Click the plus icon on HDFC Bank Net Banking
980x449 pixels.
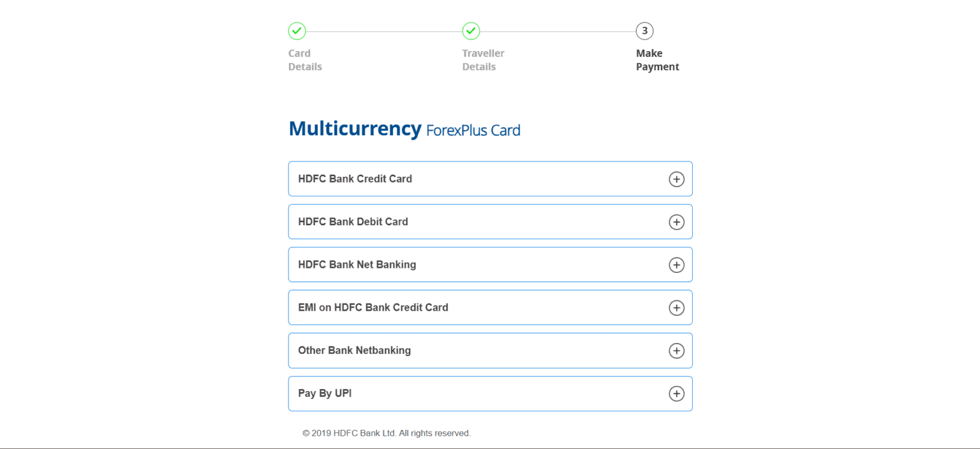(676, 264)
